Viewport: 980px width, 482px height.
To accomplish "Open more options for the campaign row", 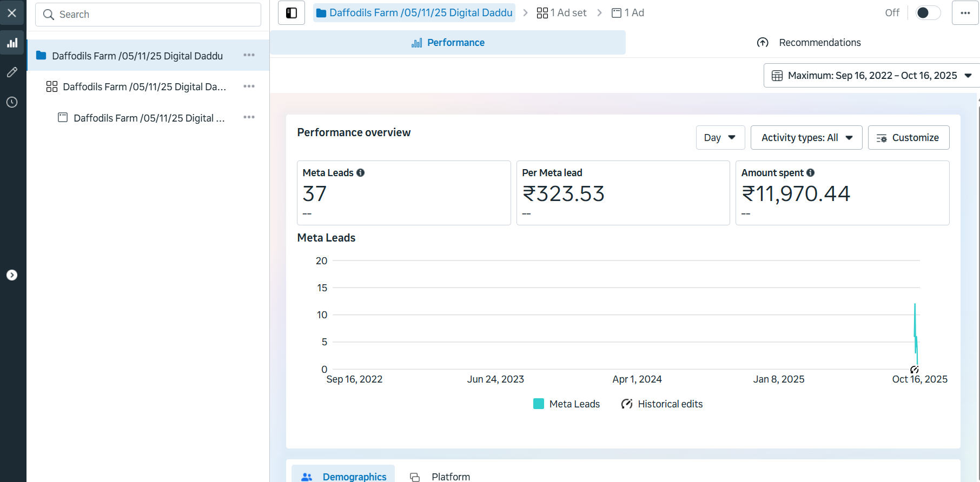I will point(249,55).
